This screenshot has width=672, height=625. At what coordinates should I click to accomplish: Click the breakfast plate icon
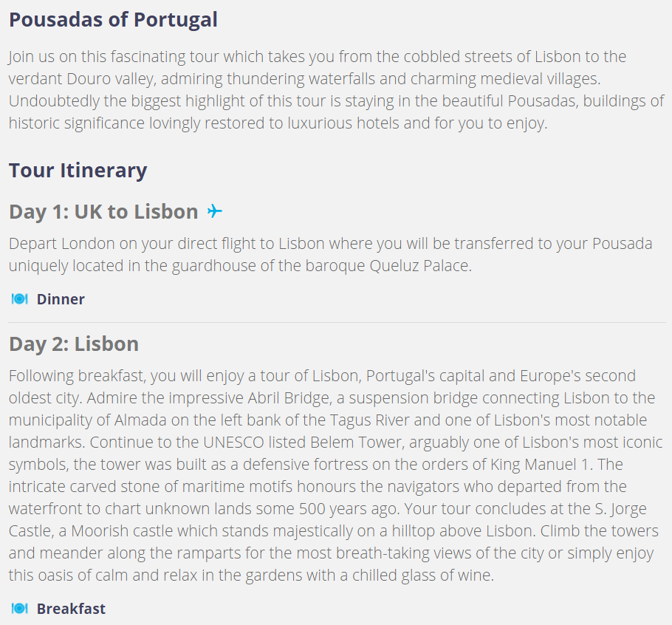pos(20,608)
